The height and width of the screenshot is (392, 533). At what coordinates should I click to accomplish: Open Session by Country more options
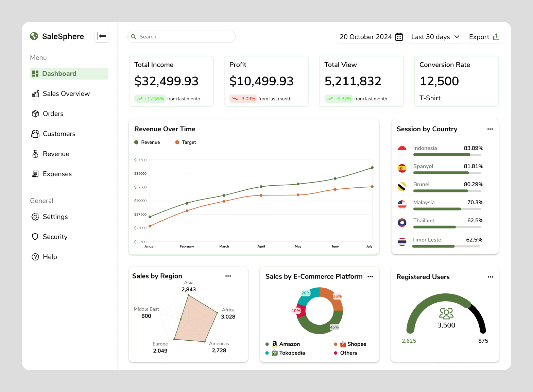pyautogui.click(x=490, y=129)
